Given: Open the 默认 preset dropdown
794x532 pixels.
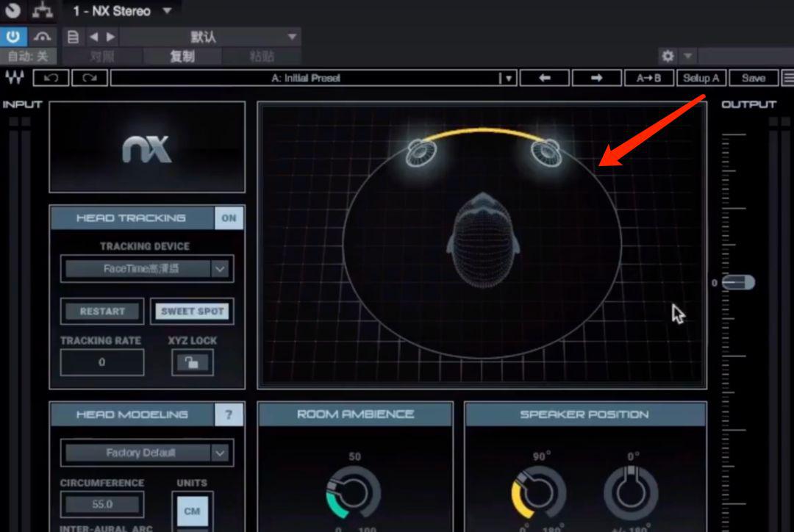Looking at the screenshot, I should 210,37.
